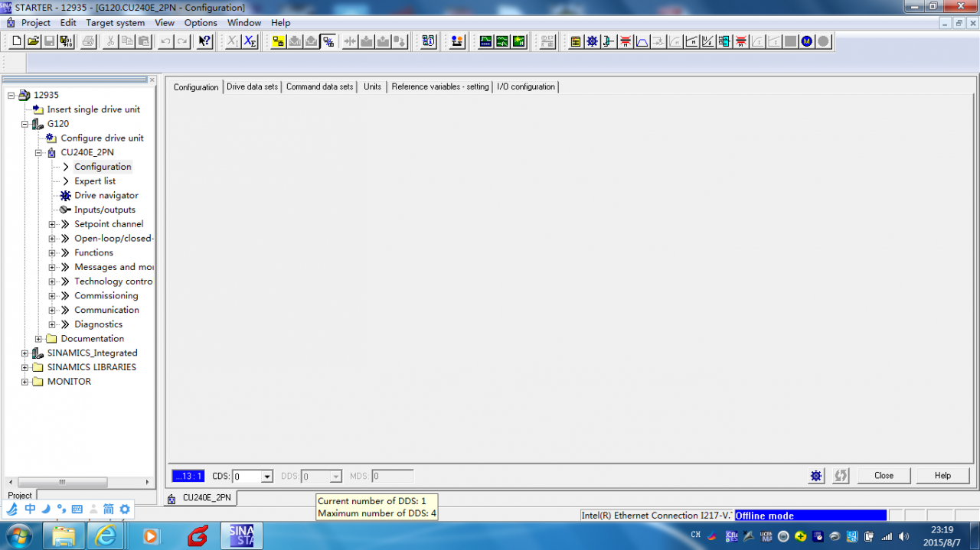Expand the Diagnostics tree node
This screenshot has width=980, height=550.
(x=53, y=324)
